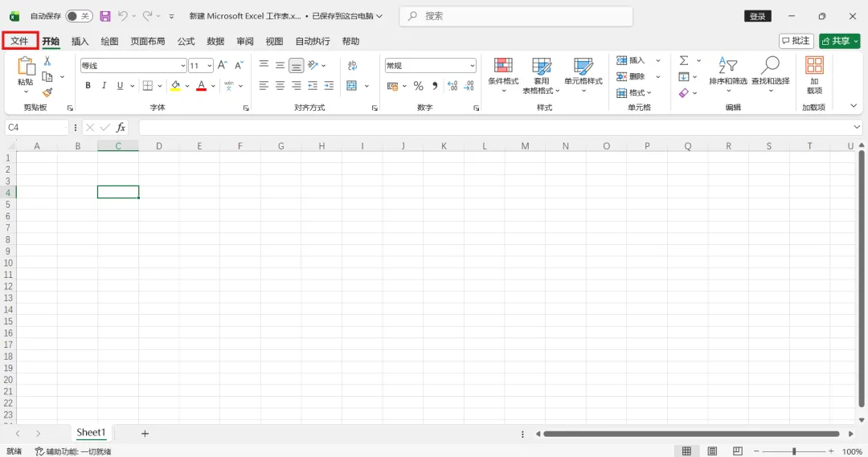Click the Comments (批注) button
Screen dimensions: 868x457
coord(796,41)
